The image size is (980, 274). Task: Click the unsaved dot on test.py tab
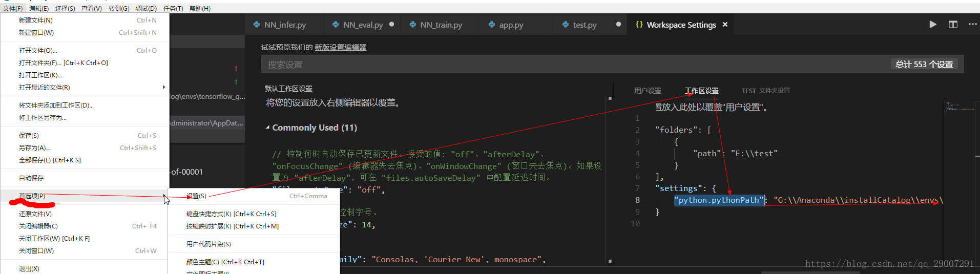click(618, 24)
